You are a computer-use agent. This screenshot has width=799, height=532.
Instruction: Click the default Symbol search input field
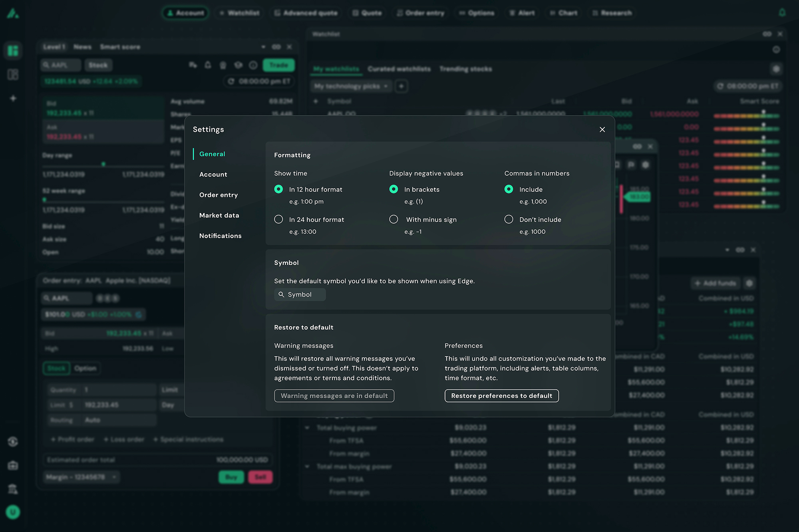pos(304,294)
